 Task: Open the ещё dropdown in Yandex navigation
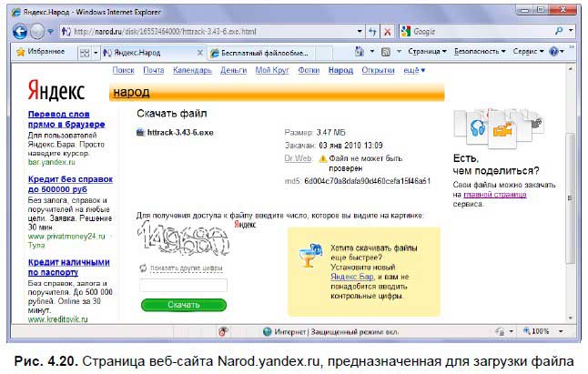(x=414, y=70)
